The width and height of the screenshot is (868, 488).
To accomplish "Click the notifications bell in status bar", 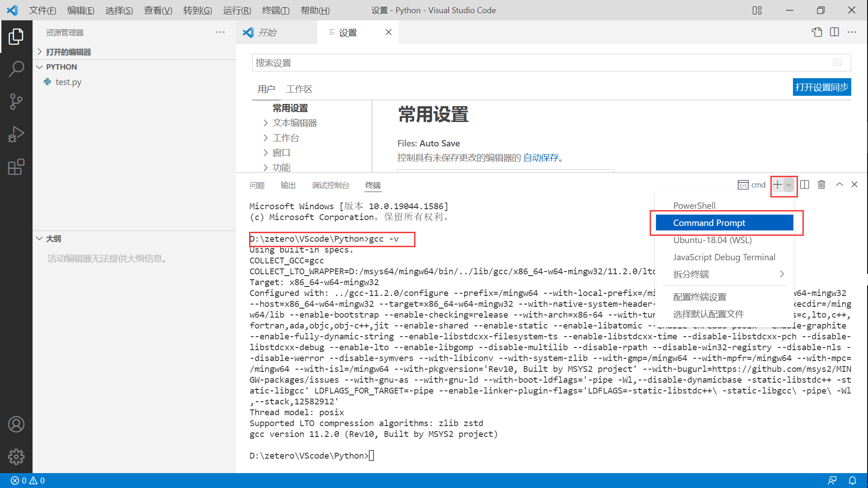I will coord(852,480).
